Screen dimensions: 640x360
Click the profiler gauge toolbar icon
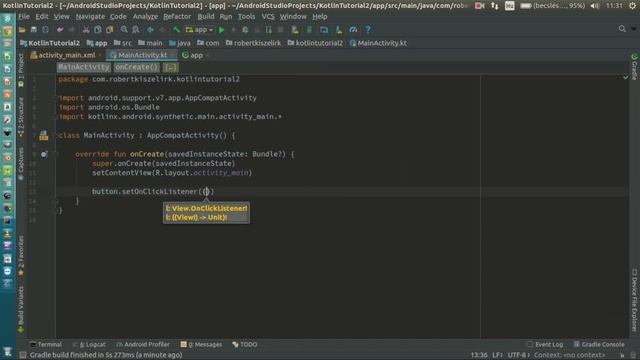(x=353, y=30)
